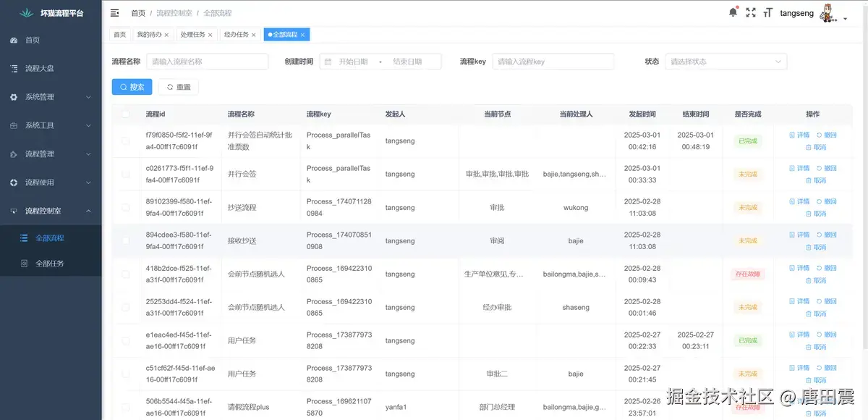
Task: Open 首页 in the sidebar
Action: pos(51,40)
